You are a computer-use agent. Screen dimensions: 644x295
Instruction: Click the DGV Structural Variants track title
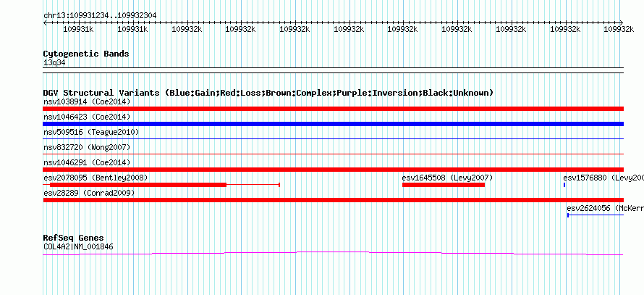click(268, 93)
